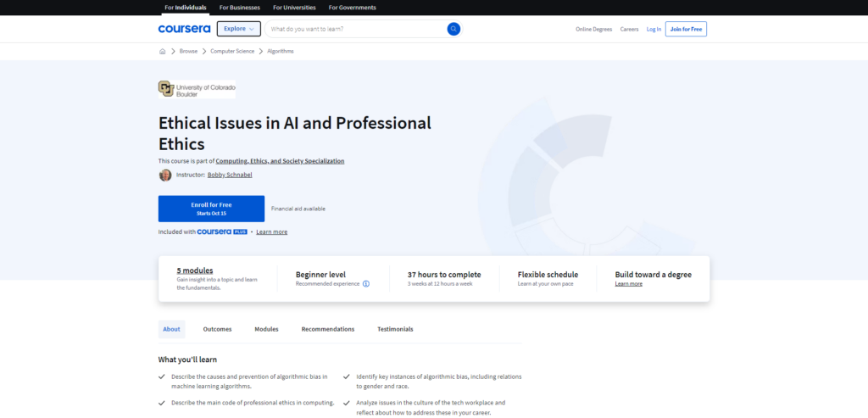Select the Recommendations tab
This screenshot has height=418, width=868.
pyautogui.click(x=328, y=330)
